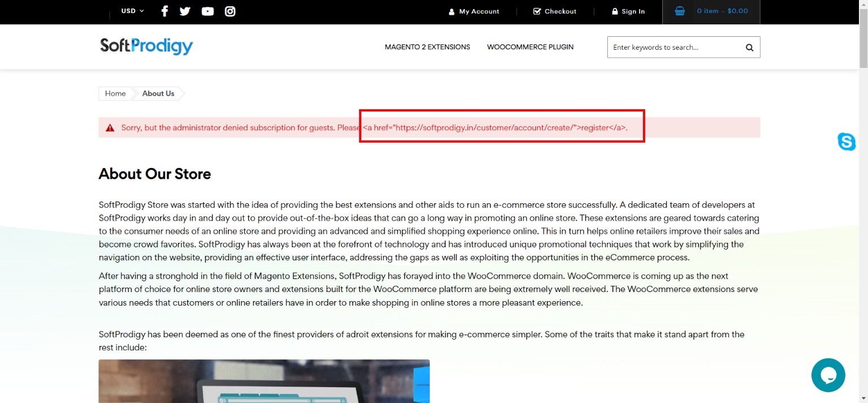
Task: Click the SoftProdigy logo
Action: point(146,46)
